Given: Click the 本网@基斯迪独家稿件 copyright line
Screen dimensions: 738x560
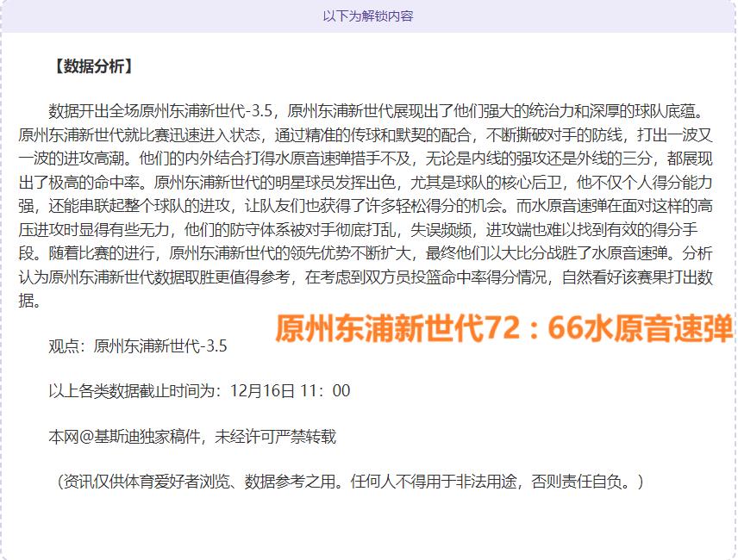Looking at the screenshot, I should coord(192,437).
